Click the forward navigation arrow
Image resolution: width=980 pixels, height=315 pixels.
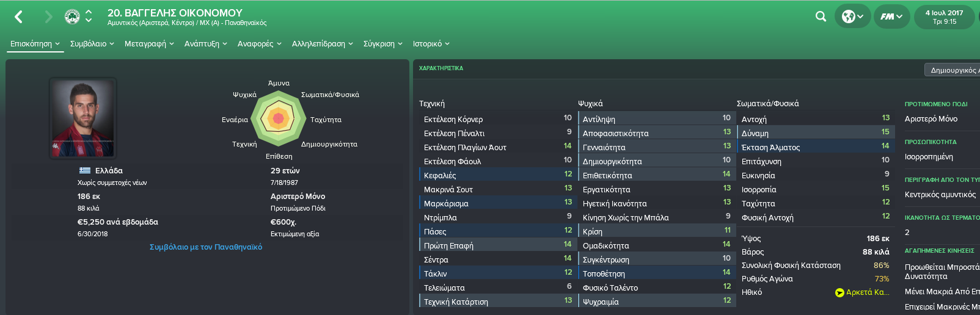(49, 16)
